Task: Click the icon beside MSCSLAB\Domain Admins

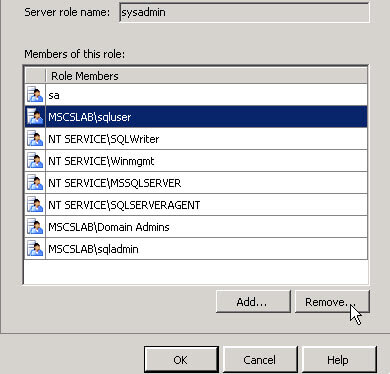Action: 35,227
